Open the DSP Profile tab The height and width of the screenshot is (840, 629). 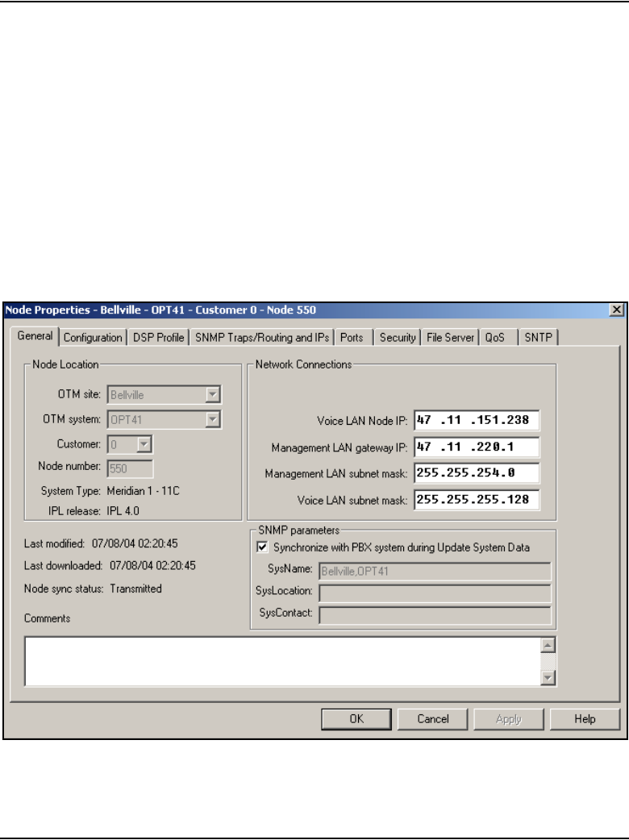pos(158,338)
